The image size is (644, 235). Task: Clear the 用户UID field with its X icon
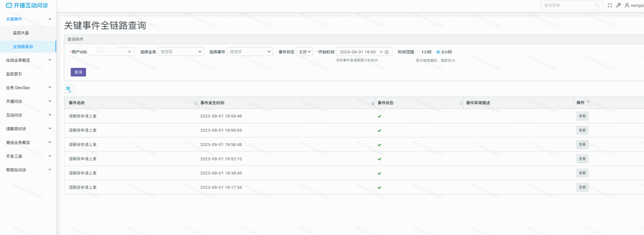coord(129,52)
